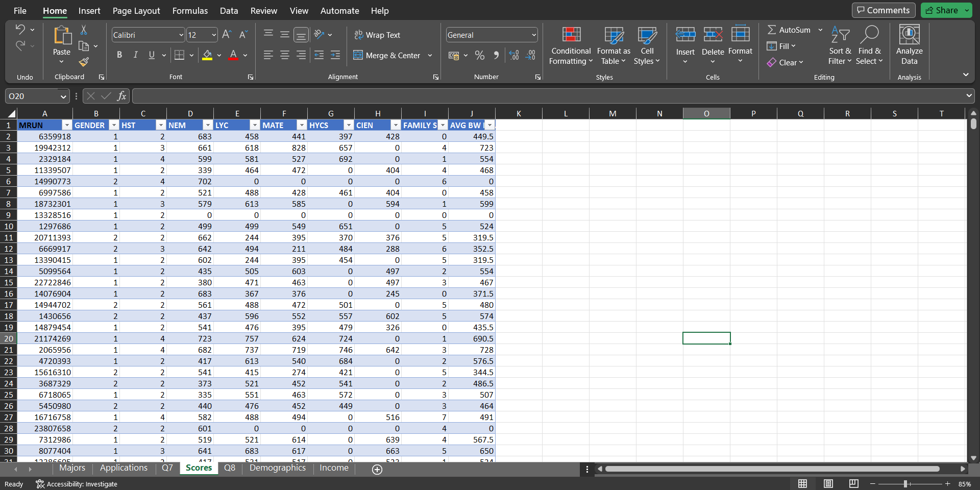Open the File menu
This screenshot has width=980, height=490.
[20, 11]
